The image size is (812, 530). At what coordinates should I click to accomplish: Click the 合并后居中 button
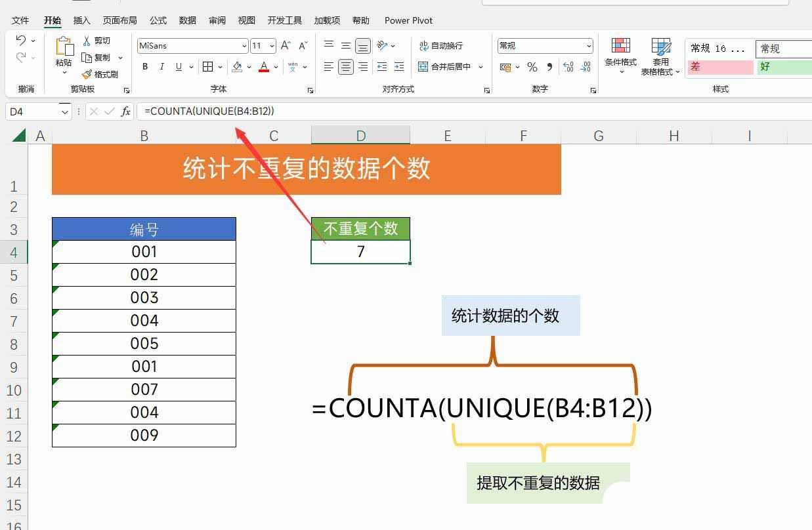tap(450, 66)
